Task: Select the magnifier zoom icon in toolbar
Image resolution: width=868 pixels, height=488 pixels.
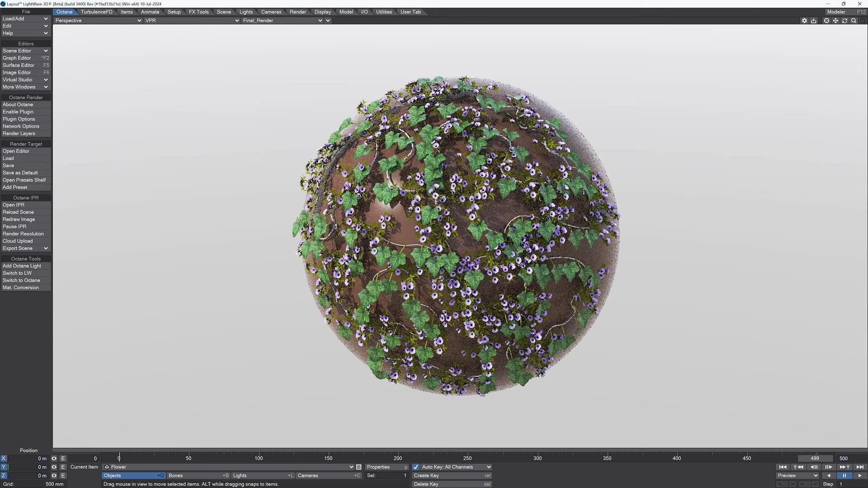Action: click(854, 20)
